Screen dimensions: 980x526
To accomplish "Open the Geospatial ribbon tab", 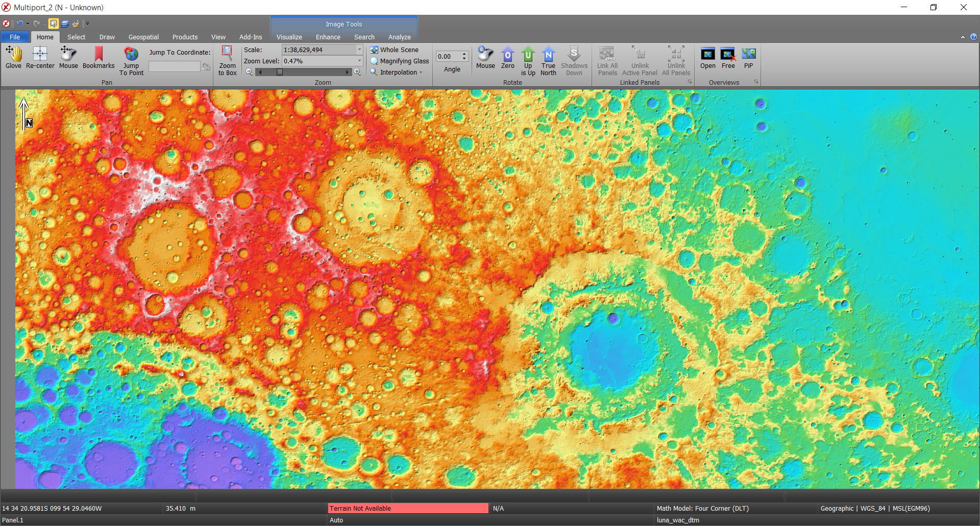I will [143, 37].
